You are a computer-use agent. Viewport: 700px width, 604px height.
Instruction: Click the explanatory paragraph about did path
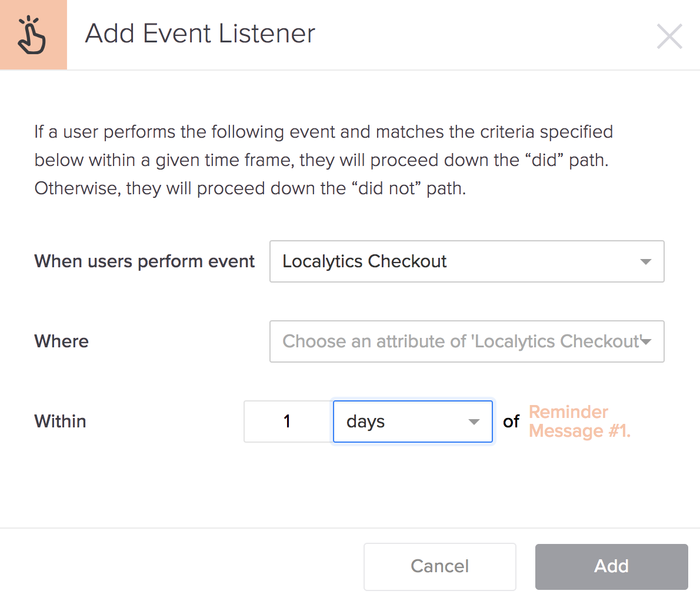click(324, 160)
